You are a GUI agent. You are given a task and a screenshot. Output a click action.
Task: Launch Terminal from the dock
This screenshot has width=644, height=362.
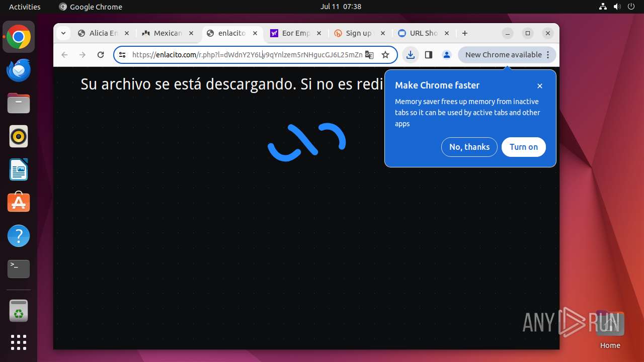(19, 269)
